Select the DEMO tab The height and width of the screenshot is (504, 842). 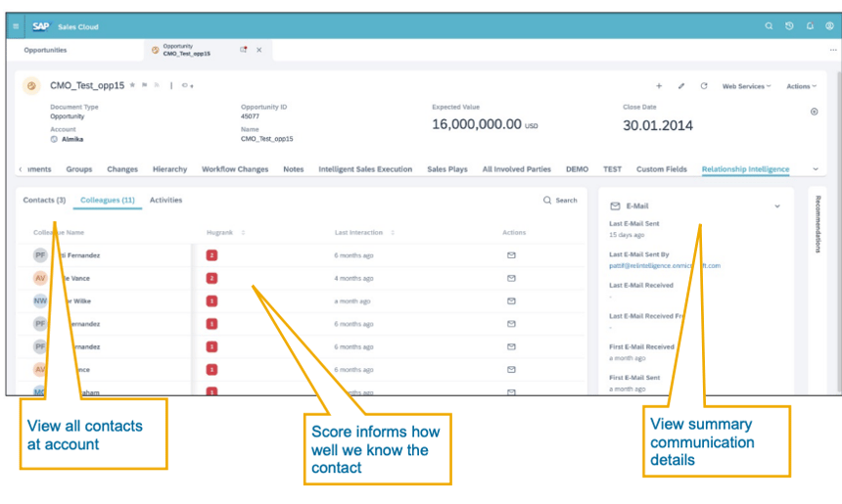[x=578, y=169]
